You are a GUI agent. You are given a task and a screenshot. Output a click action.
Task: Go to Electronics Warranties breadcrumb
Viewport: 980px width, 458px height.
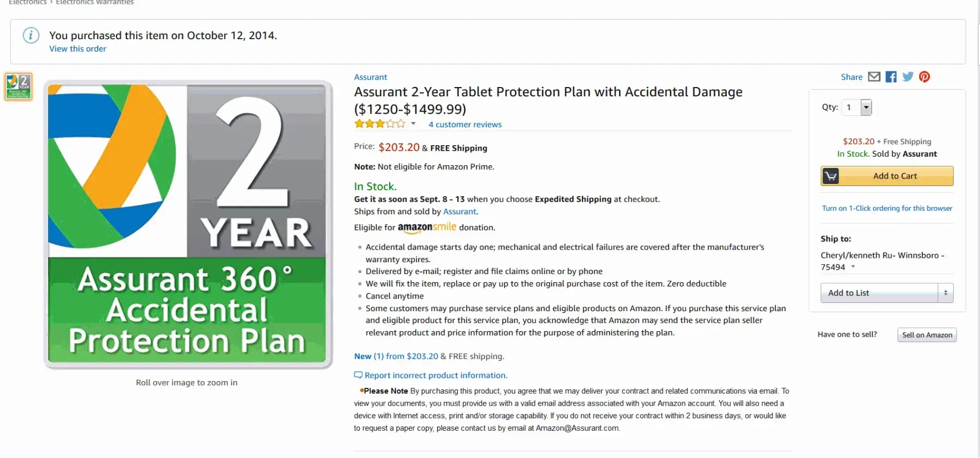[x=95, y=2]
